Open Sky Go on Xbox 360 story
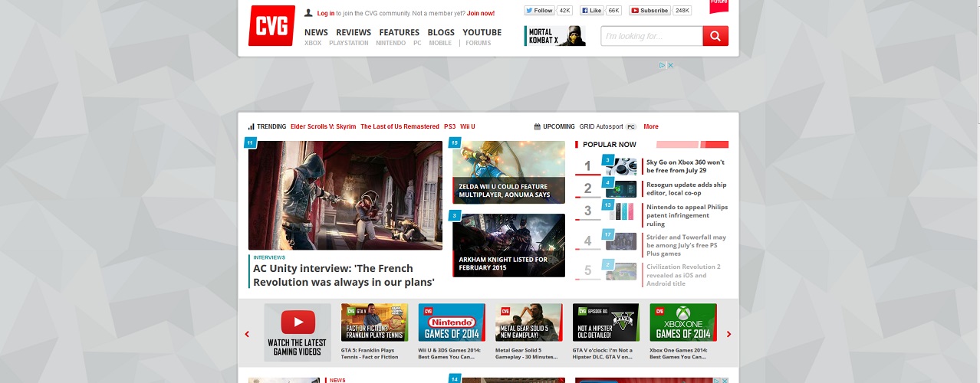The image size is (980, 383). tap(686, 166)
